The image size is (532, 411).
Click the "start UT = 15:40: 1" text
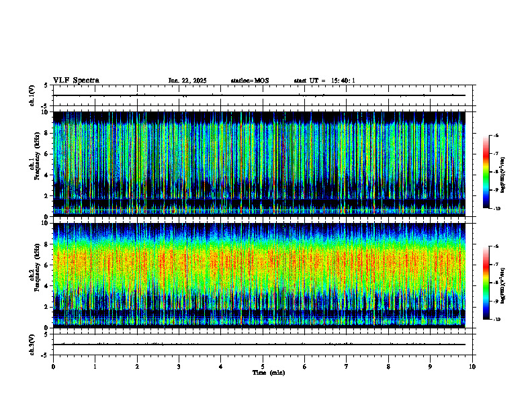click(x=324, y=81)
